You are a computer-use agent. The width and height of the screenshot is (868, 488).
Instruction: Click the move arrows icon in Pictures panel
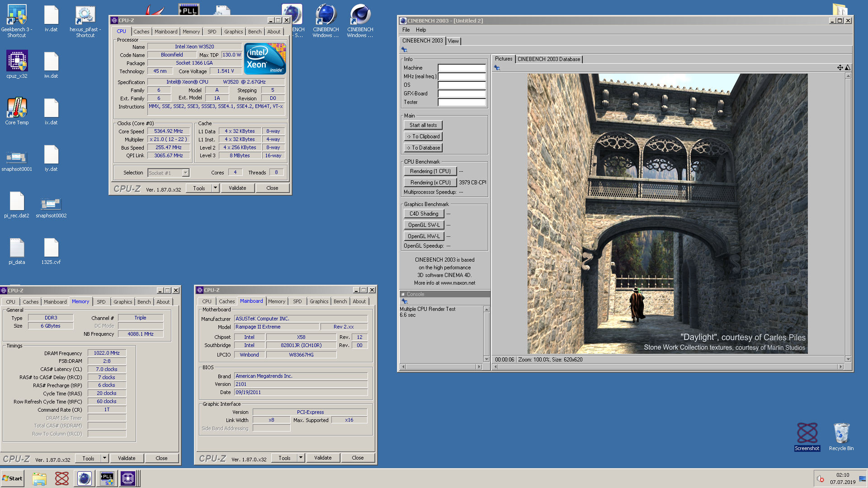(840, 67)
